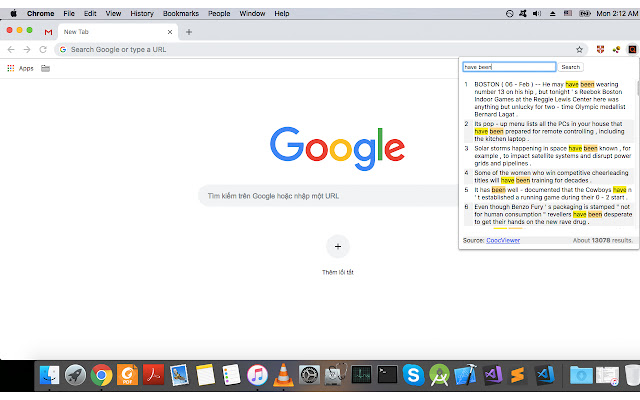Open Skype from the dock
Screen dimensions: 640x400
[x=413, y=375]
